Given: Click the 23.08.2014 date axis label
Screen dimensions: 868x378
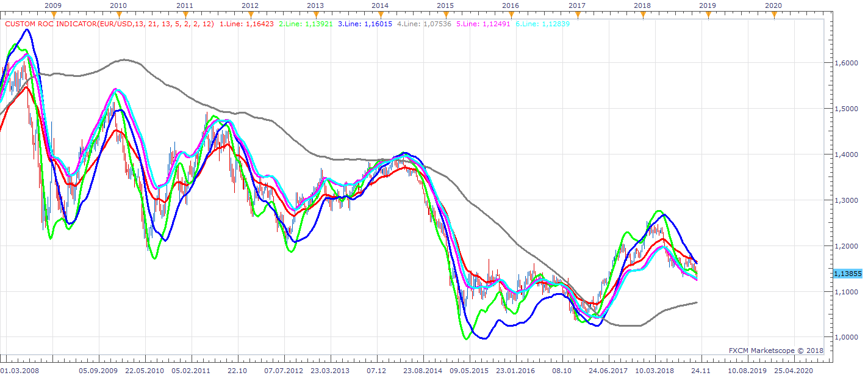Looking at the screenshot, I should tap(422, 370).
